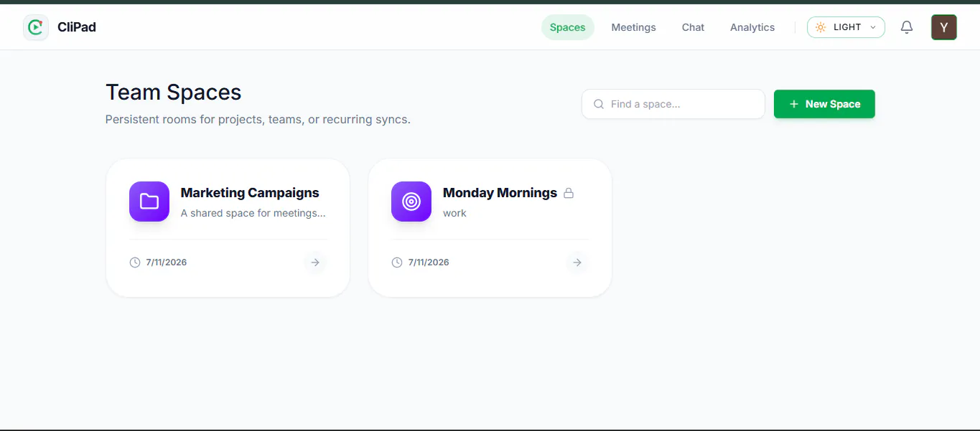The height and width of the screenshot is (431, 980).
Task: Open the Marketing Campaigns folder icon
Action: coord(149,202)
